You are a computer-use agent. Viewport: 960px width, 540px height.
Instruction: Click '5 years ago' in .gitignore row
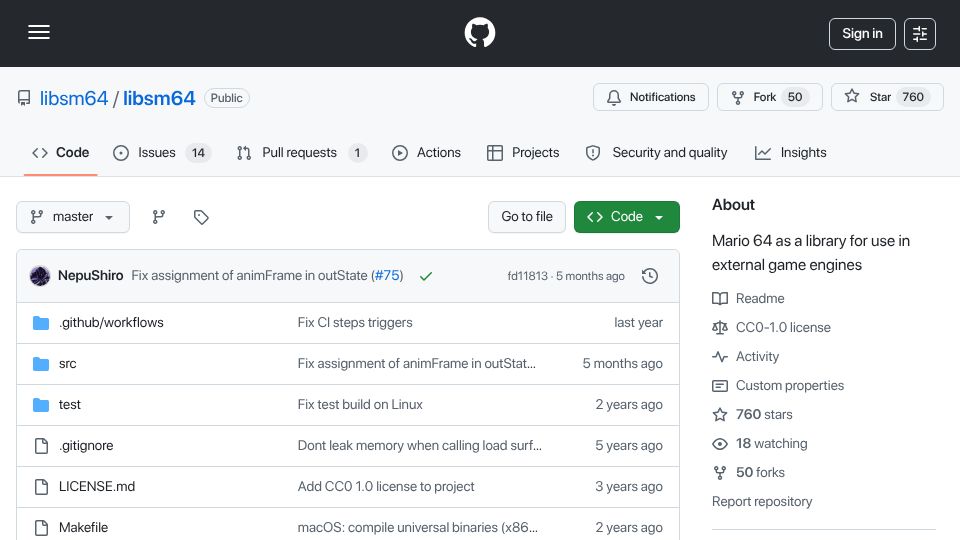tap(629, 446)
